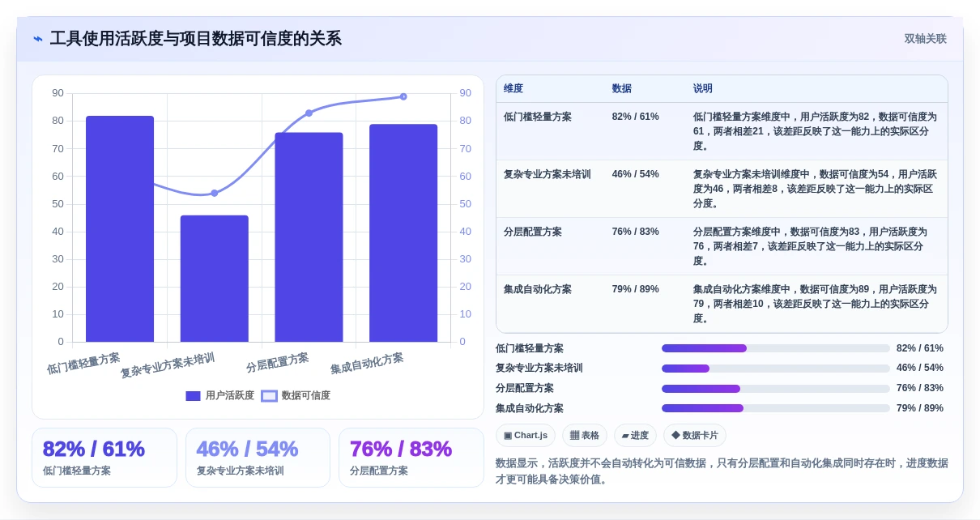Select the Chart.js chip
980x520 pixels.
(526, 435)
